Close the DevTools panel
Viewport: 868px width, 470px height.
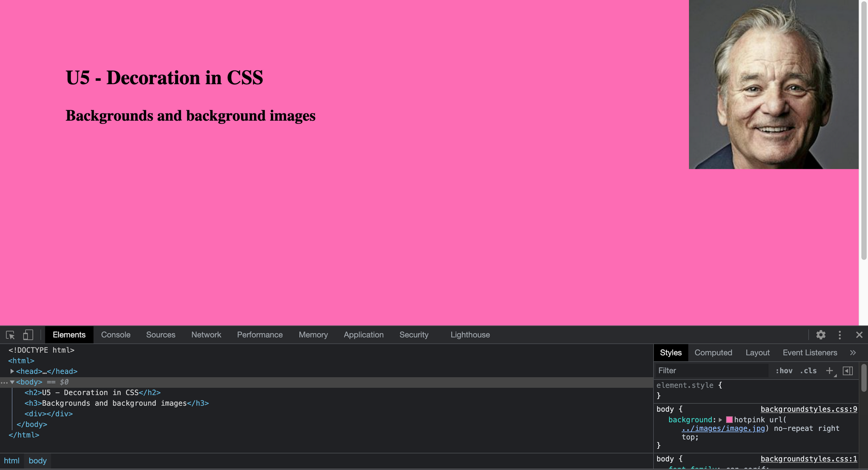[859, 335]
